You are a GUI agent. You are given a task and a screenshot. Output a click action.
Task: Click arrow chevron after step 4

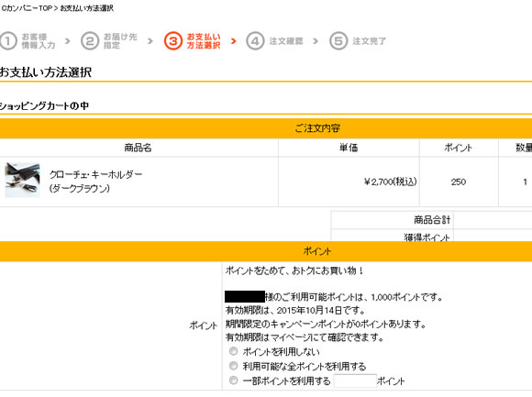pyautogui.click(x=316, y=41)
